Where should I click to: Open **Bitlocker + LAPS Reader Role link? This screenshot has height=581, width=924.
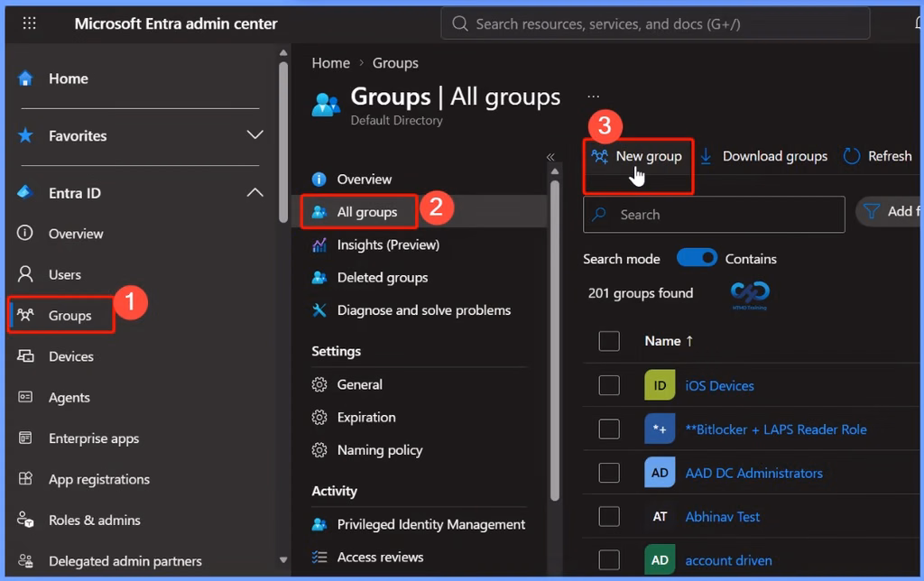click(x=776, y=429)
